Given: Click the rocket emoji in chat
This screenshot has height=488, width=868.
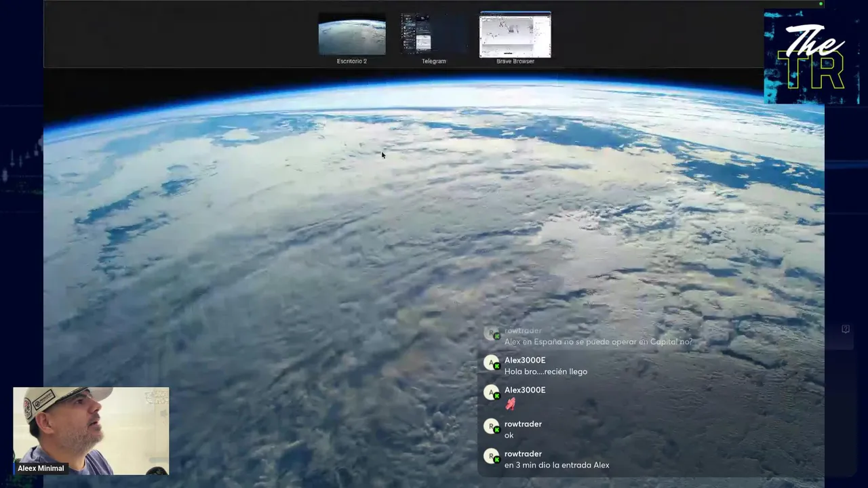Looking at the screenshot, I should [x=511, y=404].
